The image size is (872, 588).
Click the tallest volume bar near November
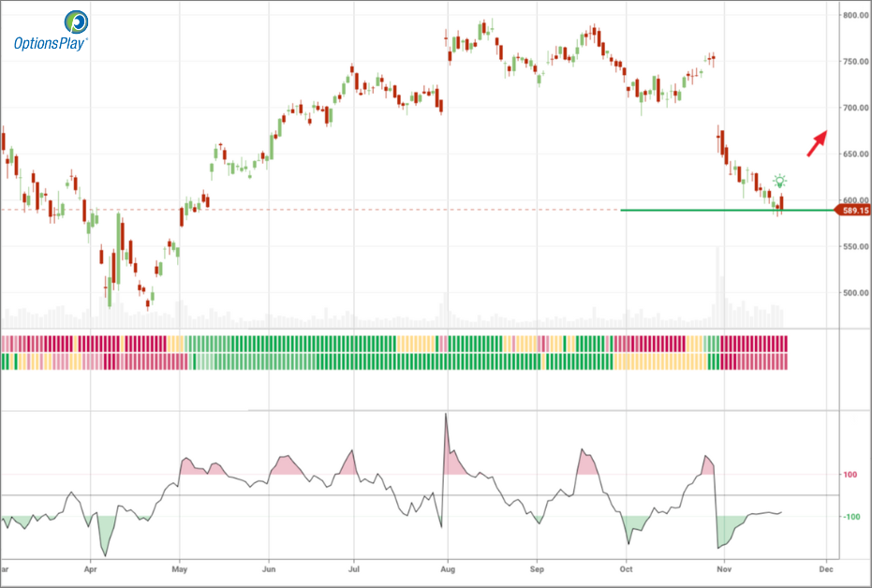point(718,281)
